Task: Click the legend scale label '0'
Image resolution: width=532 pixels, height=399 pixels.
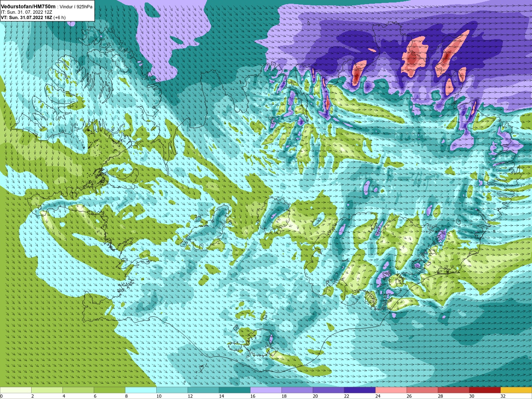Action: click(x=1, y=396)
